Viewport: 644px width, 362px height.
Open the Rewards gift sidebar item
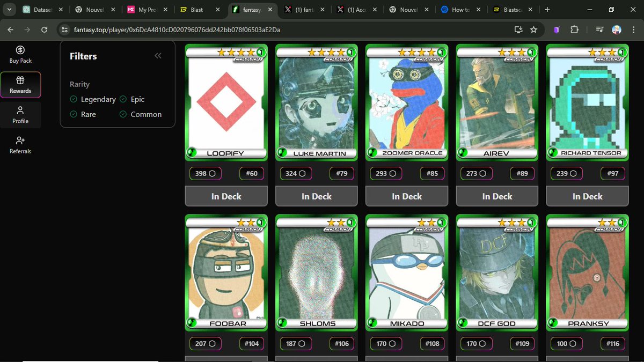[20, 85]
